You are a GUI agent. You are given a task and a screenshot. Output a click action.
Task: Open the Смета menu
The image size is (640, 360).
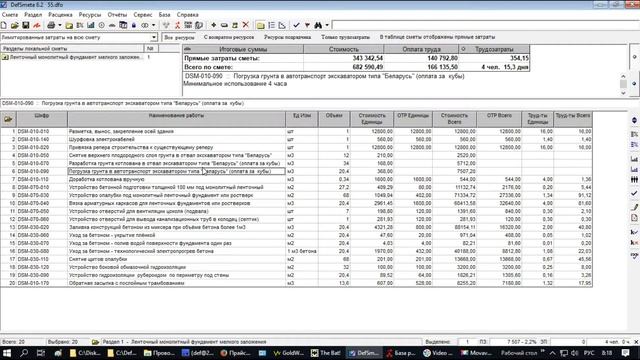click(x=9, y=15)
